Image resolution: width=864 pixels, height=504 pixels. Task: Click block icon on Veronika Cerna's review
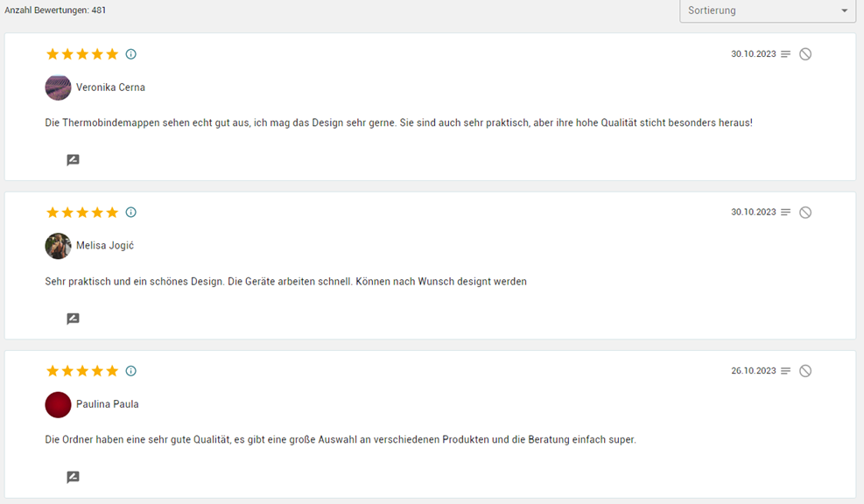(x=805, y=54)
